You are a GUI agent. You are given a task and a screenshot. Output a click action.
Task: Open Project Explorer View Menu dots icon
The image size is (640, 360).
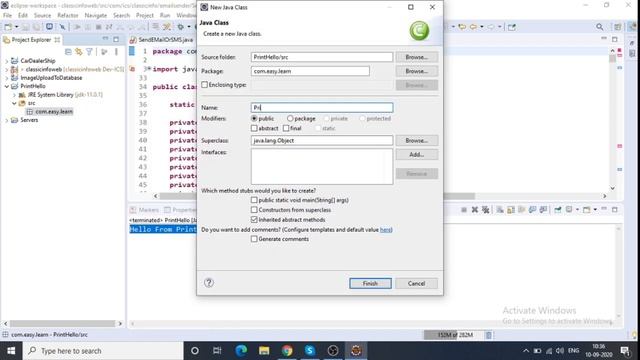click(x=116, y=52)
